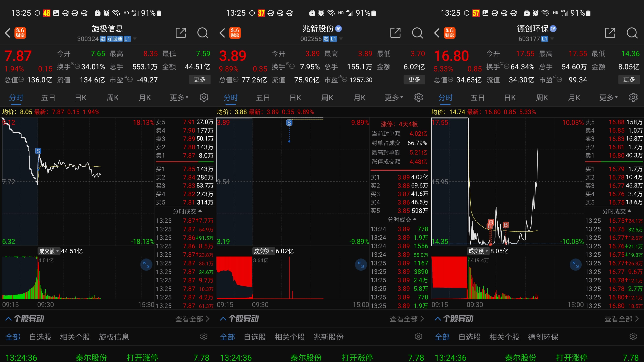This screenshot has height=362, width=644.
Task: Switch 旋极信息 chart to 日K tab
Action: click(x=81, y=97)
